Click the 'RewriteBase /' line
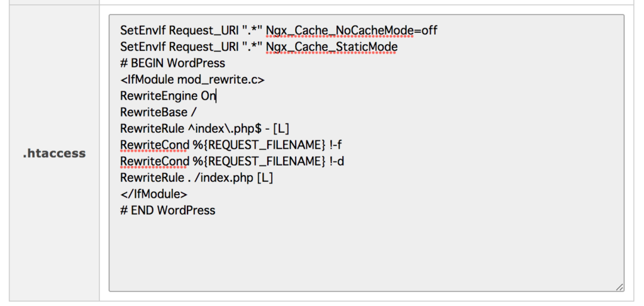This screenshot has width=644, height=306. (x=158, y=112)
